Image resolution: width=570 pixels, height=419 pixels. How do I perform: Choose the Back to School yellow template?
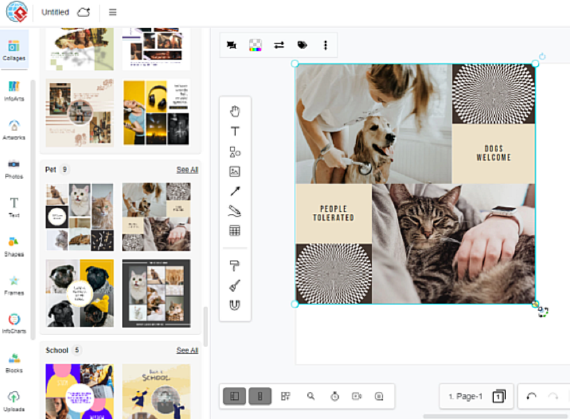click(156, 391)
